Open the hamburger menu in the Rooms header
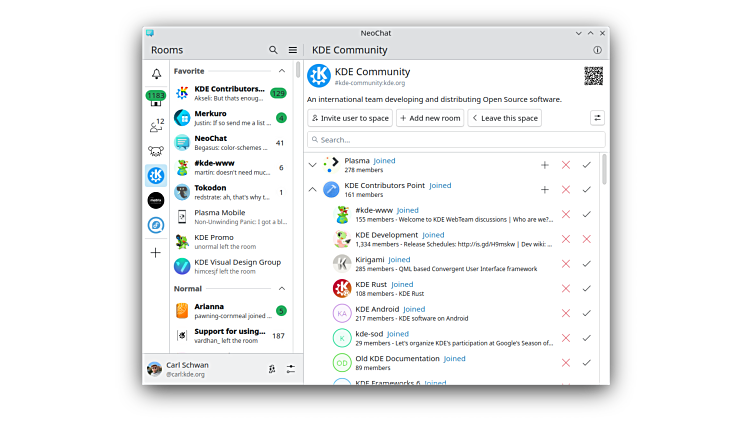The image size is (752, 423). click(293, 50)
